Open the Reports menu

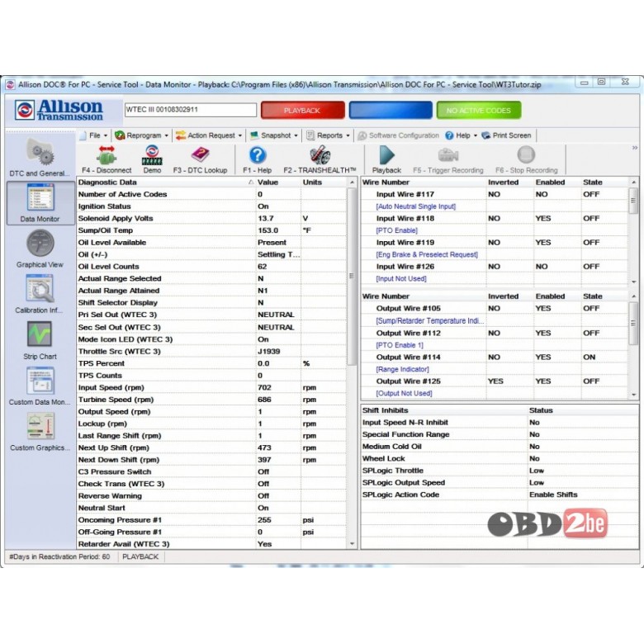click(328, 135)
